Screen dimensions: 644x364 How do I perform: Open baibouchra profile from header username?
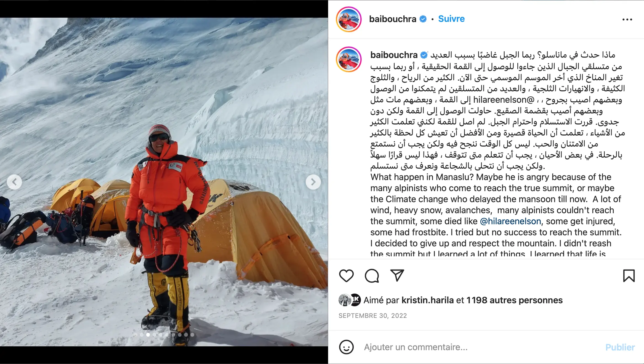[x=393, y=19]
